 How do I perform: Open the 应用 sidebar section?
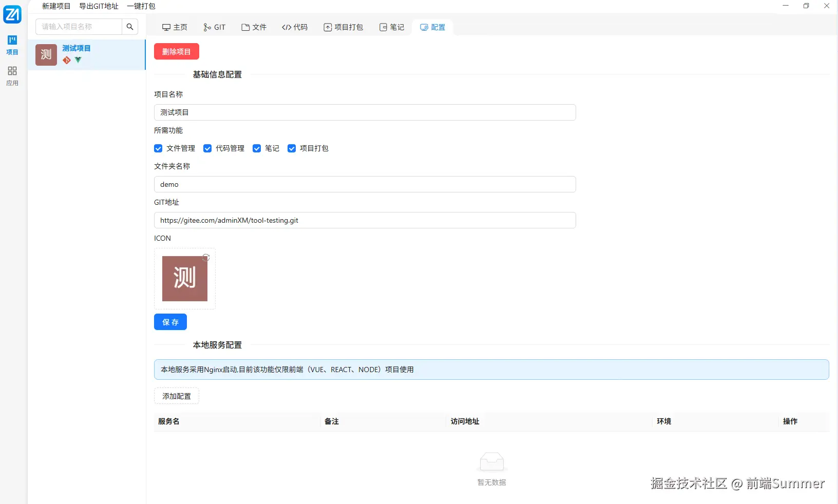[12, 76]
